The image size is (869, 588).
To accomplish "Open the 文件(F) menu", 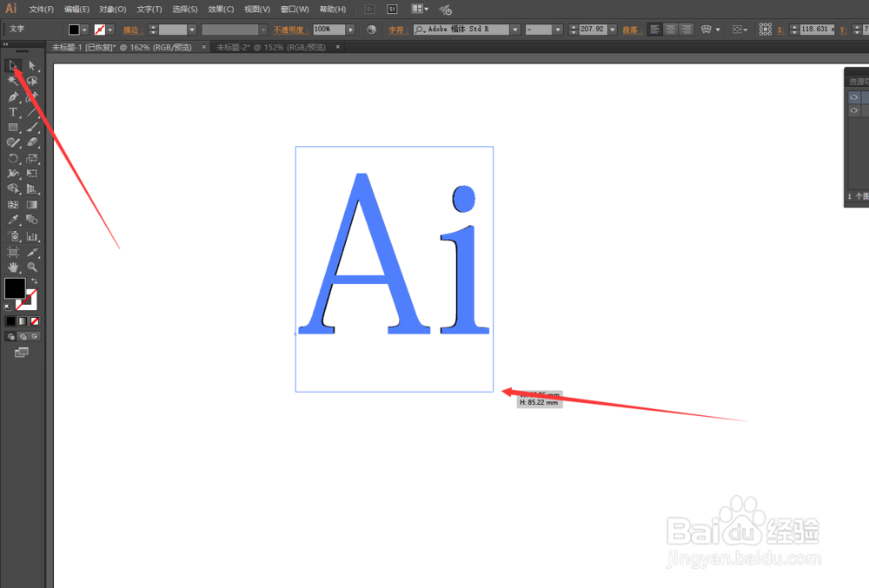I will click(42, 10).
